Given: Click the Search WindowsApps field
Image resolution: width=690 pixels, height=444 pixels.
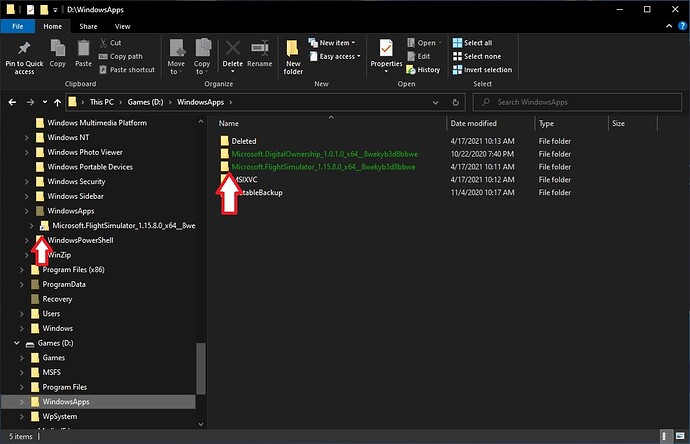Looking at the screenshot, I should (577, 102).
